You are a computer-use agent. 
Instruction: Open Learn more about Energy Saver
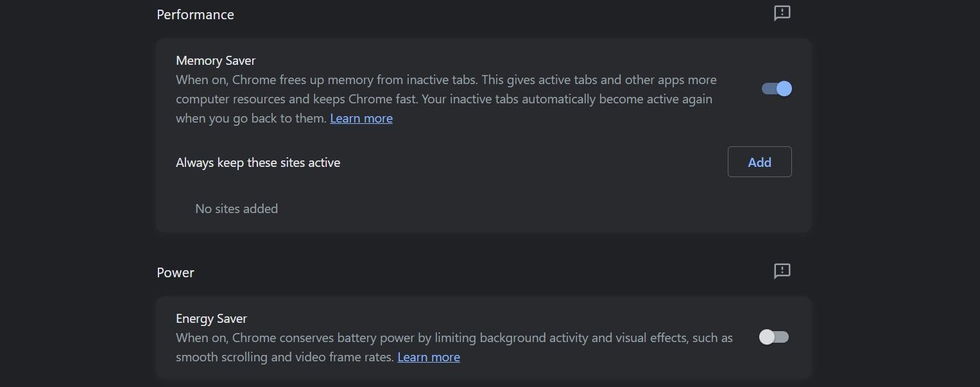[428, 356]
